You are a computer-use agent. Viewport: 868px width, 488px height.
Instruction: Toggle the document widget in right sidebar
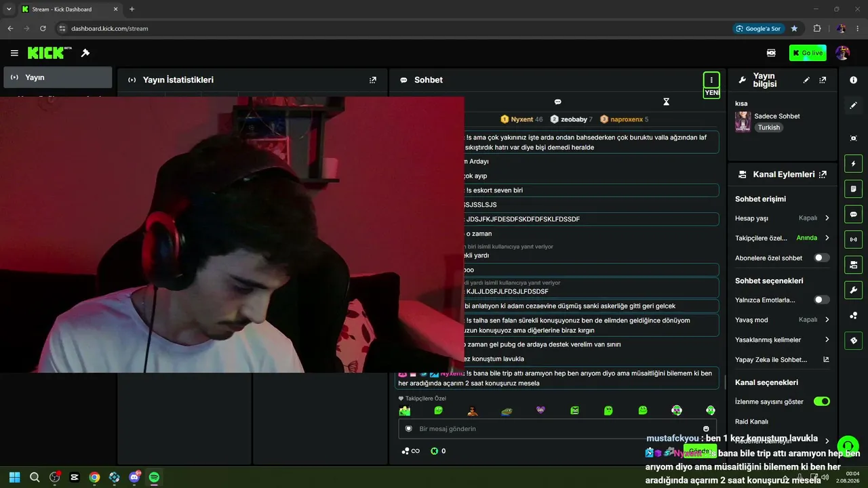coord(853,188)
